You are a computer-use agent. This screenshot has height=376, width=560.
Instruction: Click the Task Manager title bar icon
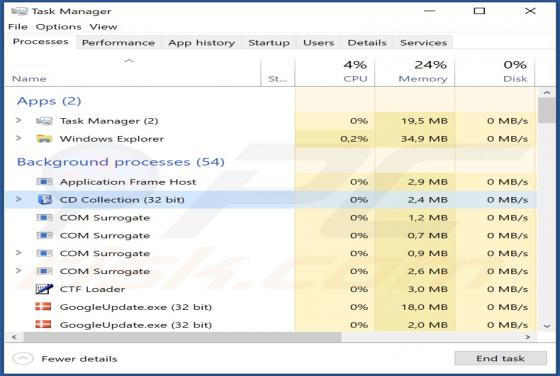(19, 11)
